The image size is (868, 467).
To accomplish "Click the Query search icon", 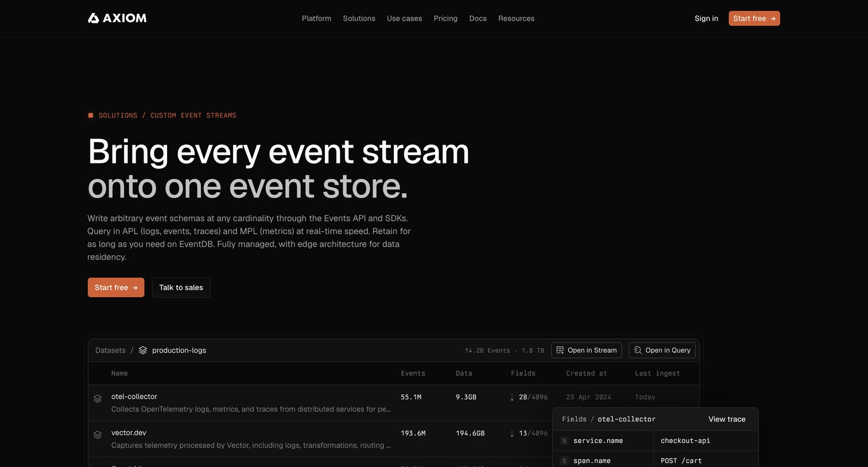I will (x=638, y=351).
